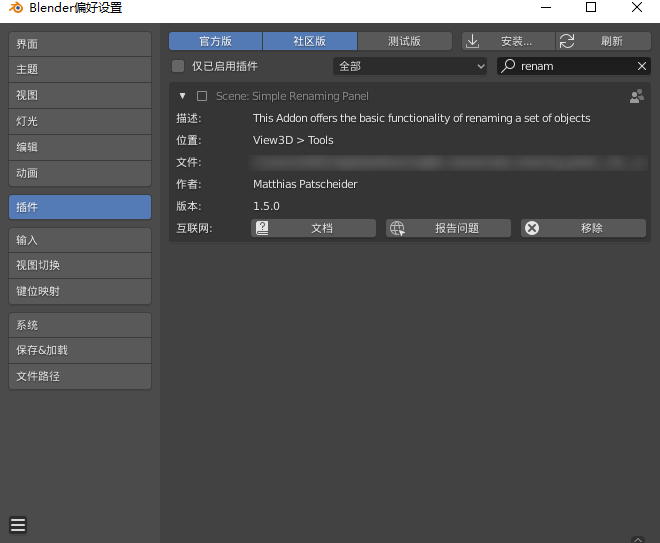Click the refresh circular arrows icon
This screenshot has width=660, height=543.
(567, 41)
